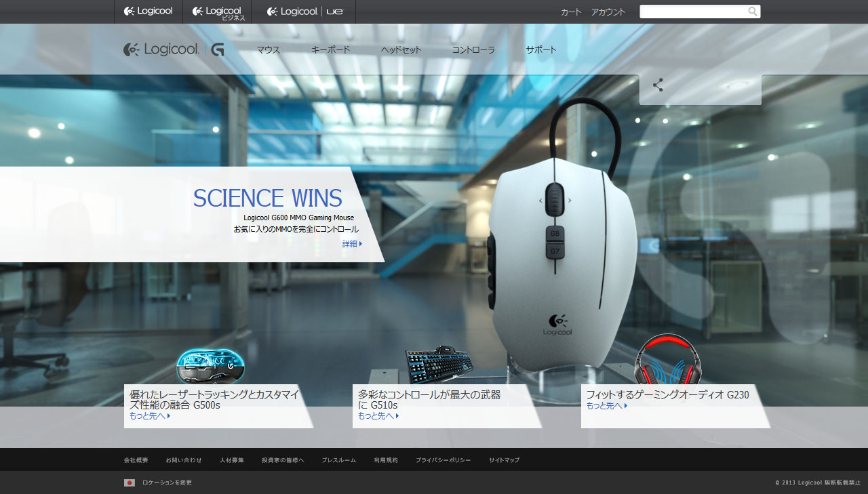Open the キーボード menu
868x494 pixels.
pos(331,50)
